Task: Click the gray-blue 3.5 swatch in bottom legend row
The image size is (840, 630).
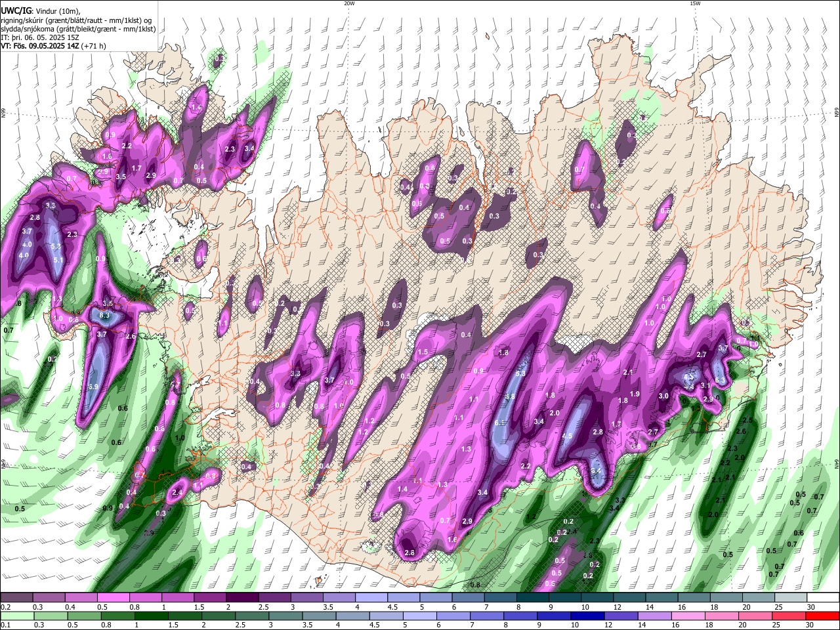Action: [318, 616]
